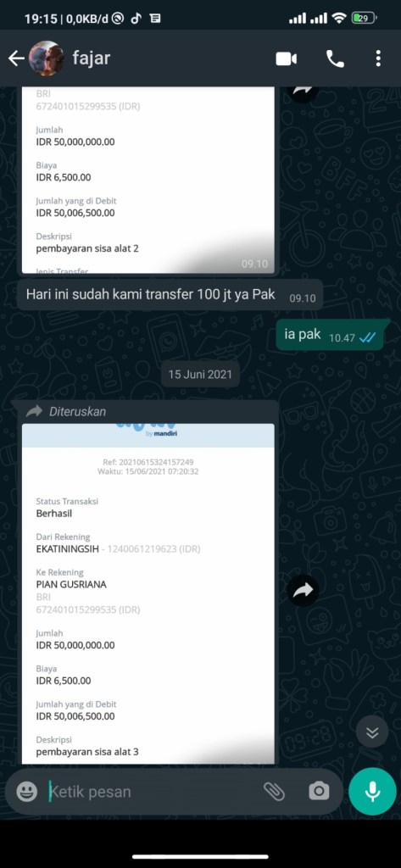Forward the second Mandiri receipt image

(303, 591)
